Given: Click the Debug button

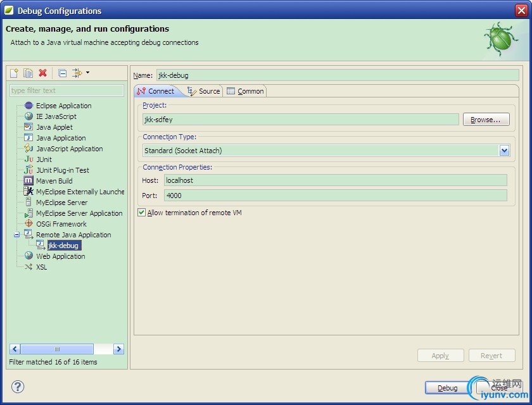Looking at the screenshot, I should coord(447,388).
